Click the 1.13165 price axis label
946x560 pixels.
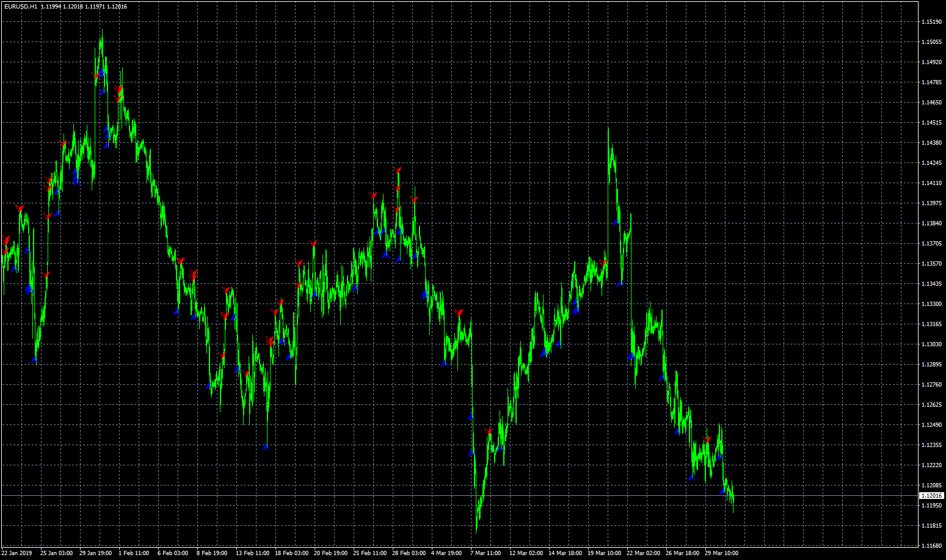pyautogui.click(x=931, y=324)
